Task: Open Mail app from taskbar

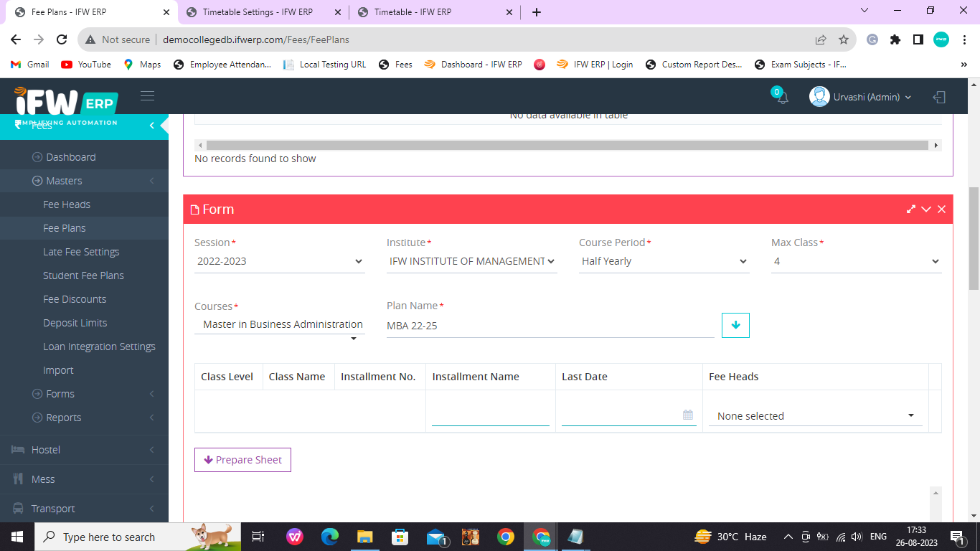Action: (x=435, y=537)
